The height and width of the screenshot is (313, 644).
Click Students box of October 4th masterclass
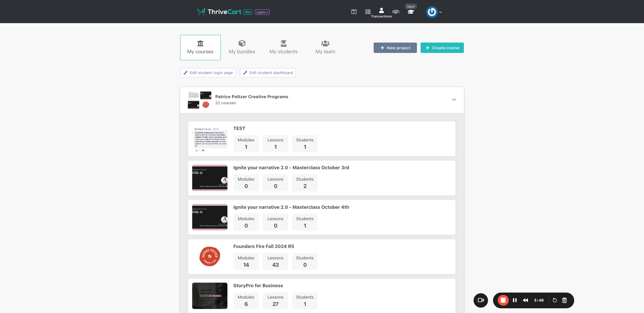(305, 222)
